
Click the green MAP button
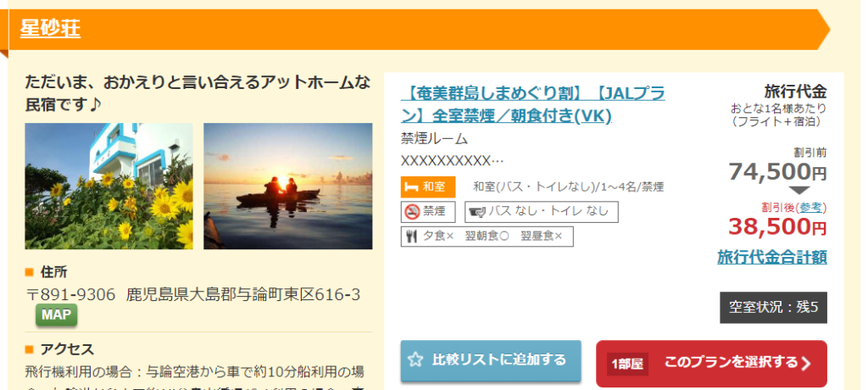click(57, 315)
